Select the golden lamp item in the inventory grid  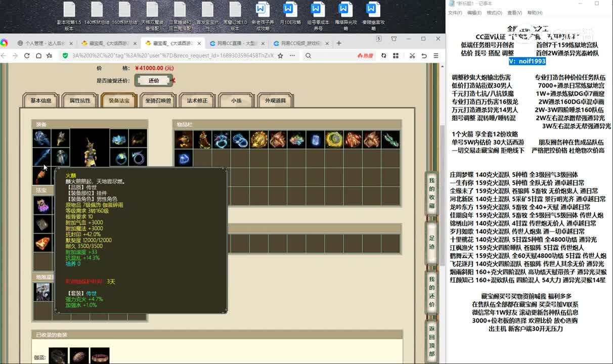point(183,140)
